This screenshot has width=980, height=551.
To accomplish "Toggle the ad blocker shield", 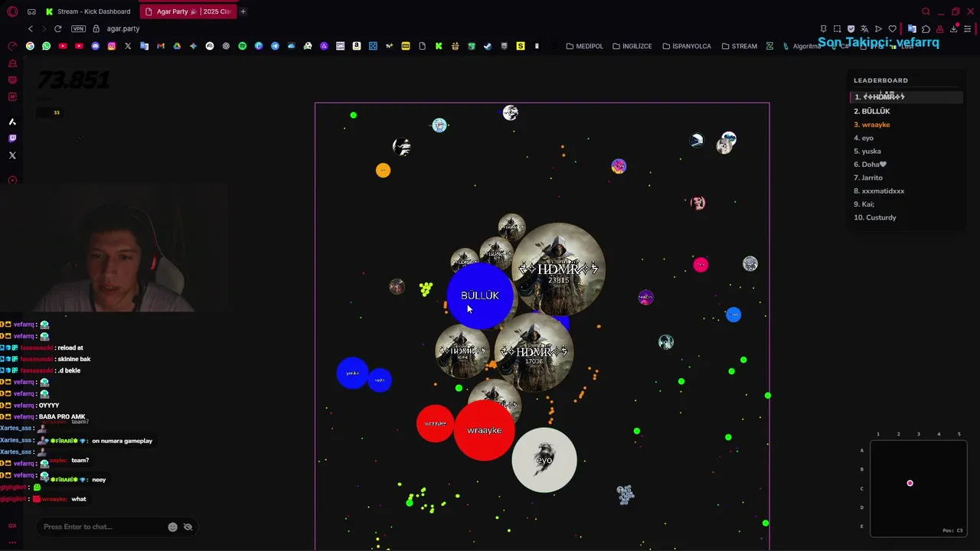I will pyautogui.click(x=851, y=28).
